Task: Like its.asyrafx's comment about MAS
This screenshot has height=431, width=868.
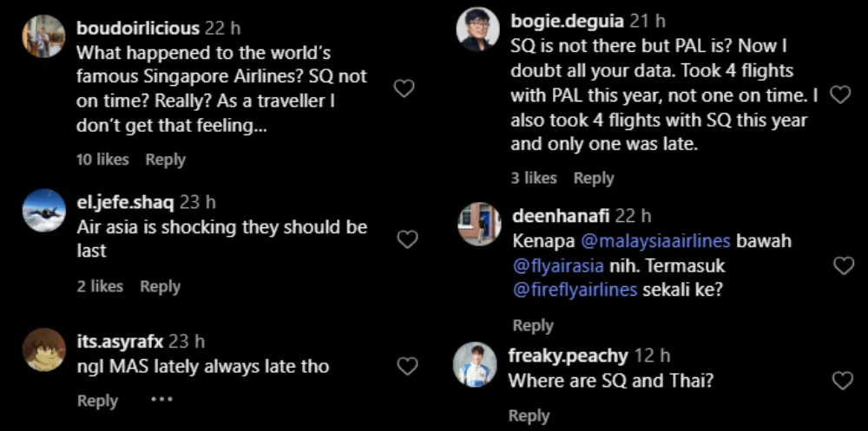Action: coord(407,367)
